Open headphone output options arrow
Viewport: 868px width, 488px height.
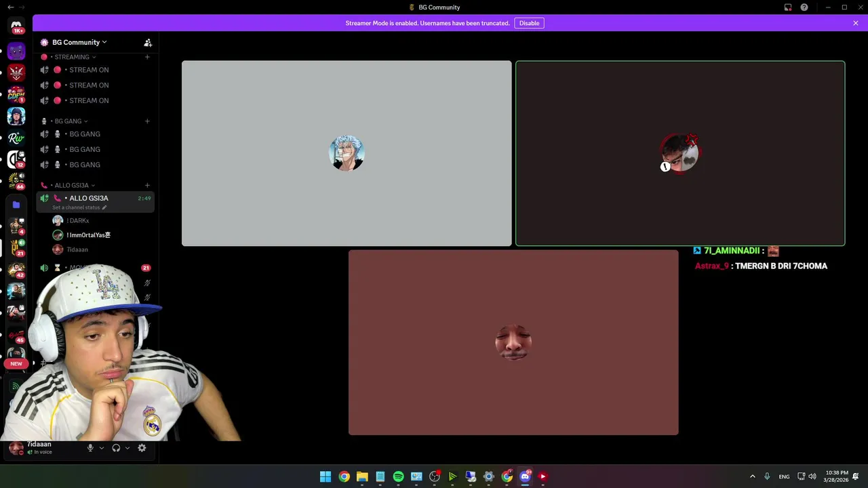point(127,448)
